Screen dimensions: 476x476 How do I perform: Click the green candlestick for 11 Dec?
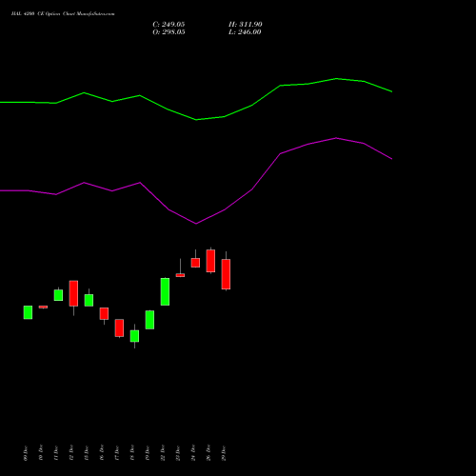58,295
